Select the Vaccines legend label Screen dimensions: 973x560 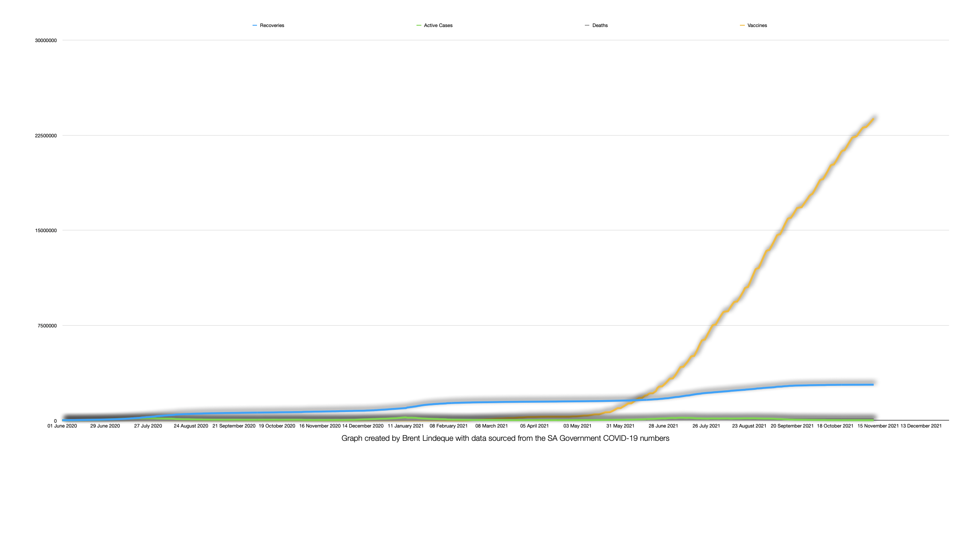(x=757, y=26)
